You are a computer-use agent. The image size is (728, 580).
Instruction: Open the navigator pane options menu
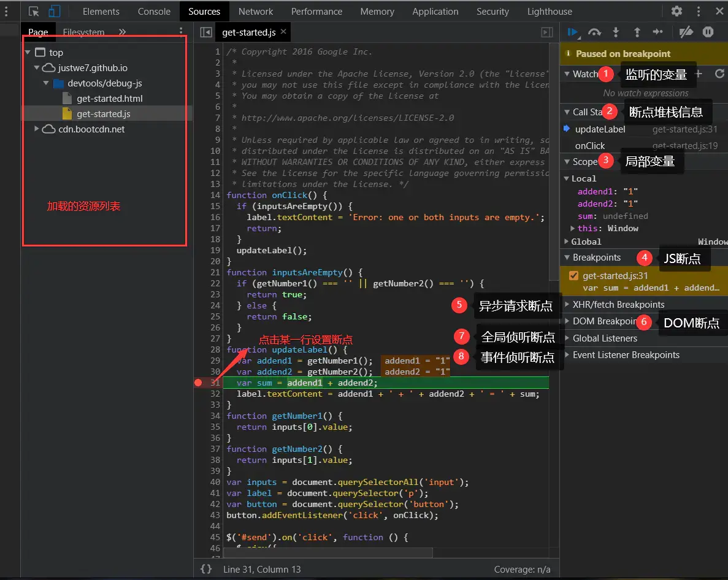[180, 31]
